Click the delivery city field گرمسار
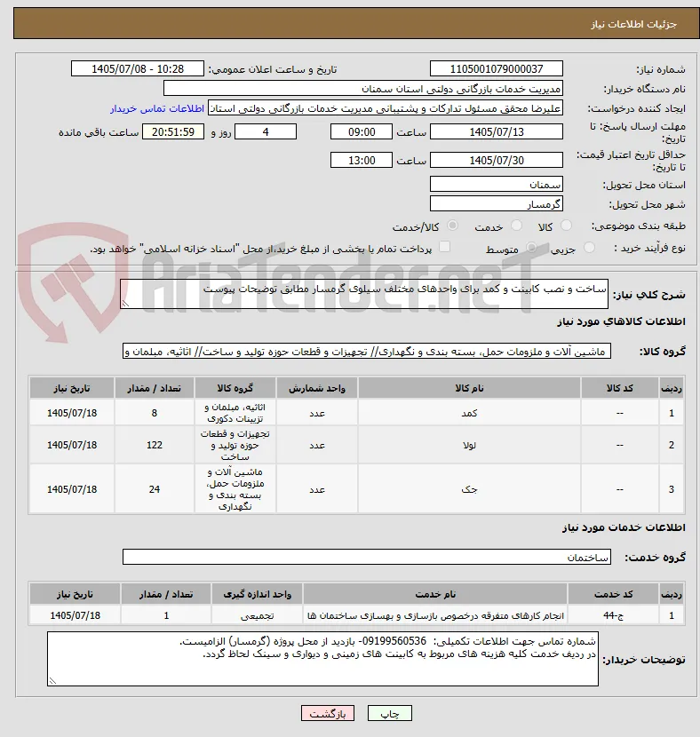 497,204
